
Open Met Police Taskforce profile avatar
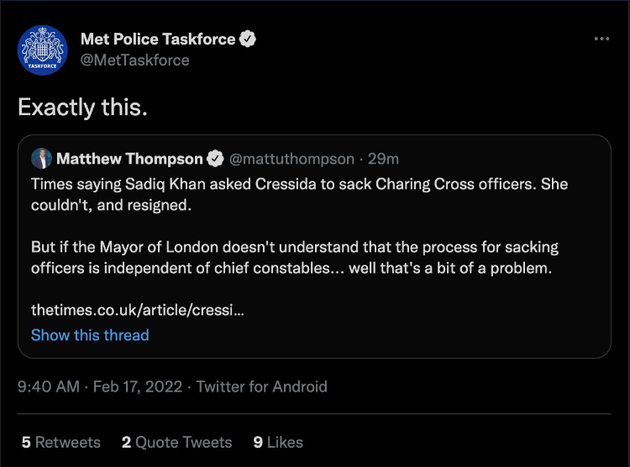(x=43, y=50)
